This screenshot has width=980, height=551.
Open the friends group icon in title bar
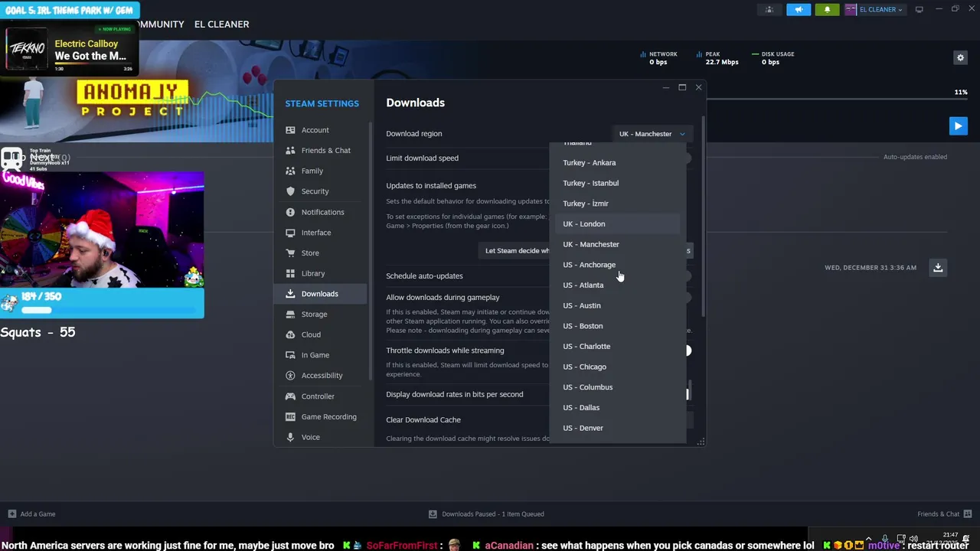click(x=769, y=10)
